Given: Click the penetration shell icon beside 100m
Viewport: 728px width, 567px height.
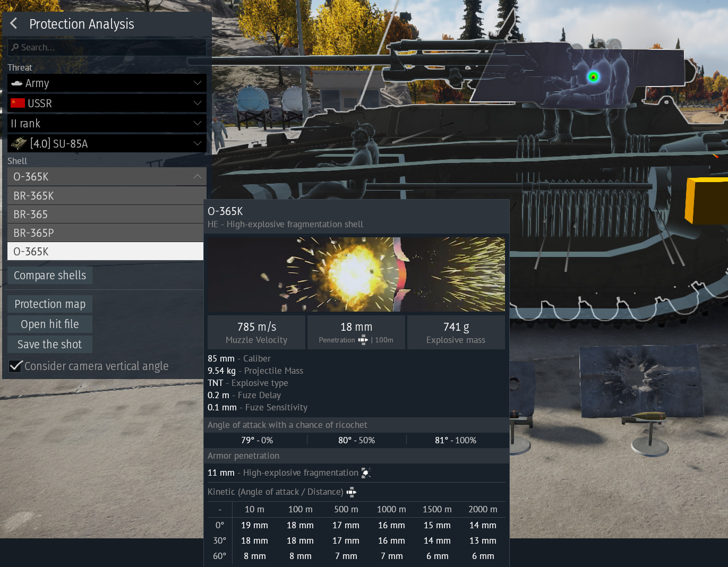Looking at the screenshot, I should click(x=363, y=340).
